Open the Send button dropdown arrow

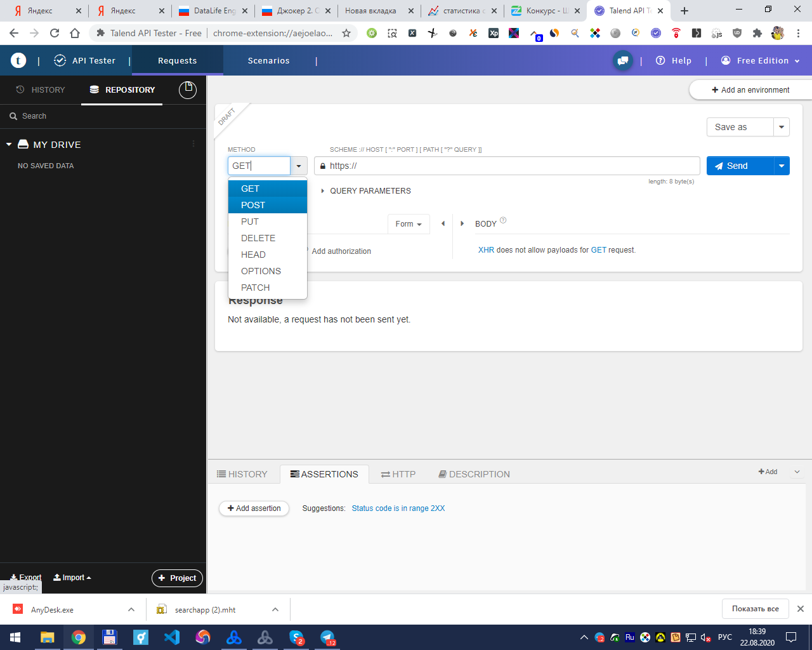782,166
